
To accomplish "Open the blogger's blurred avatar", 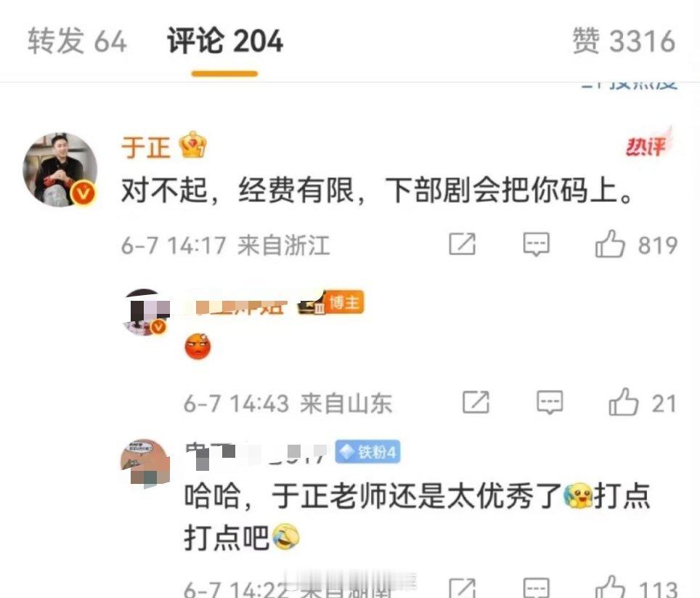I will [146, 312].
